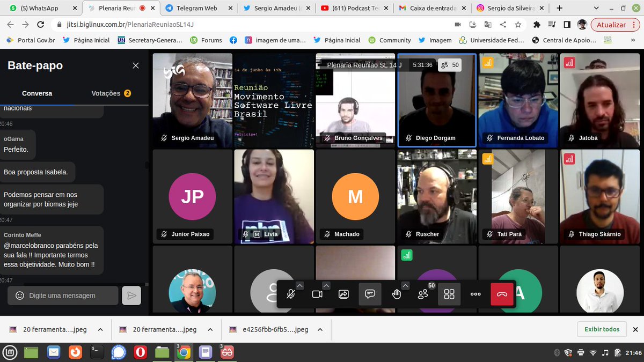
Task: Click the 21:46 system clock
Action: (x=633, y=352)
